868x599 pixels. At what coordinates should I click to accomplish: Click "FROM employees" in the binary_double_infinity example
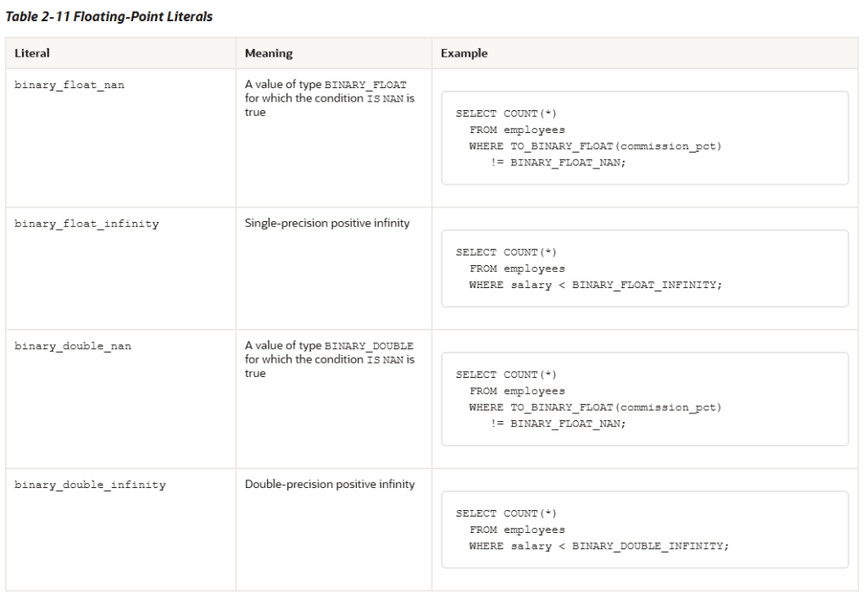(x=517, y=530)
